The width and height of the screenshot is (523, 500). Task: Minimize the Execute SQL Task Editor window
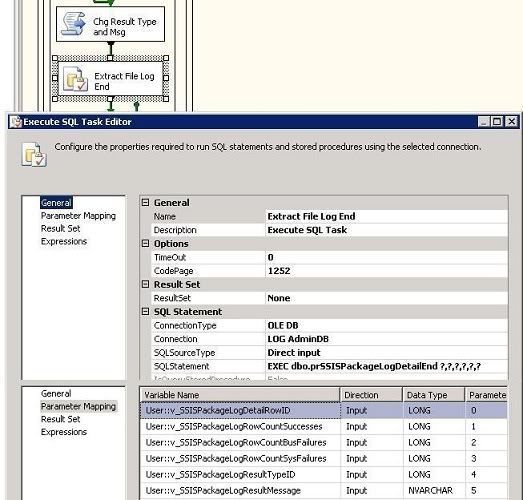tap(484, 121)
